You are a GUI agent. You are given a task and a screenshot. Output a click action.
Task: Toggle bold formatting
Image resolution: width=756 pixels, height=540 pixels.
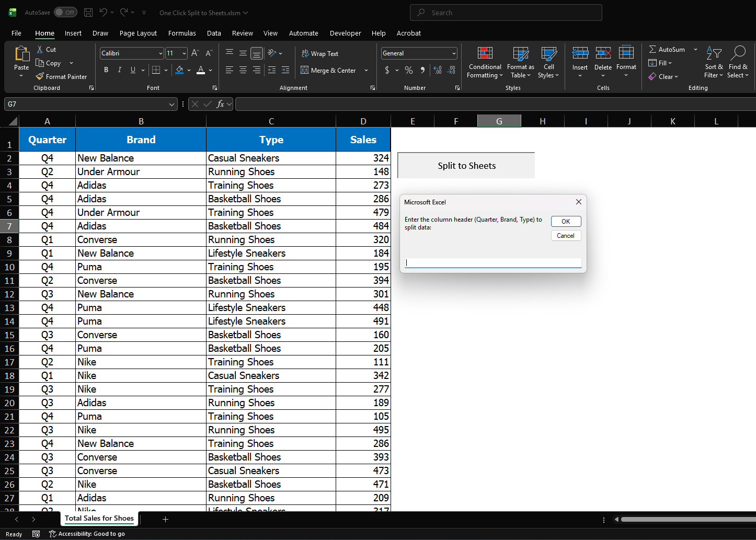[106, 70]
